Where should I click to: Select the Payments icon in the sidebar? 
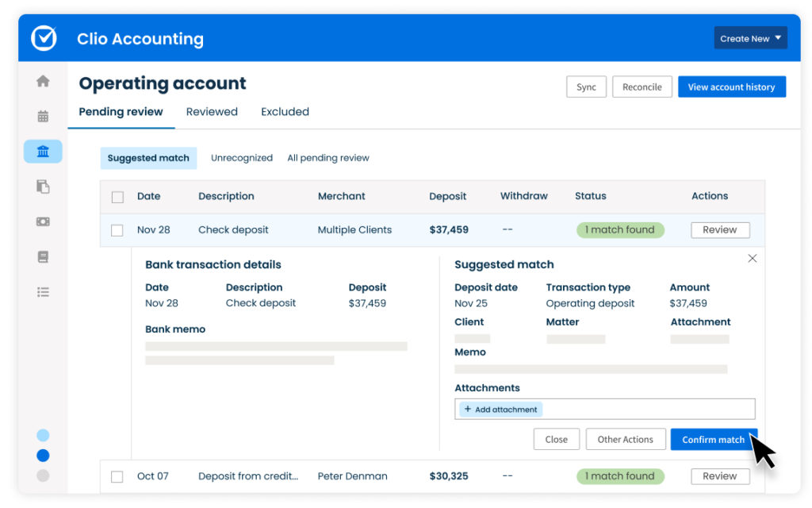pos(43,221)
